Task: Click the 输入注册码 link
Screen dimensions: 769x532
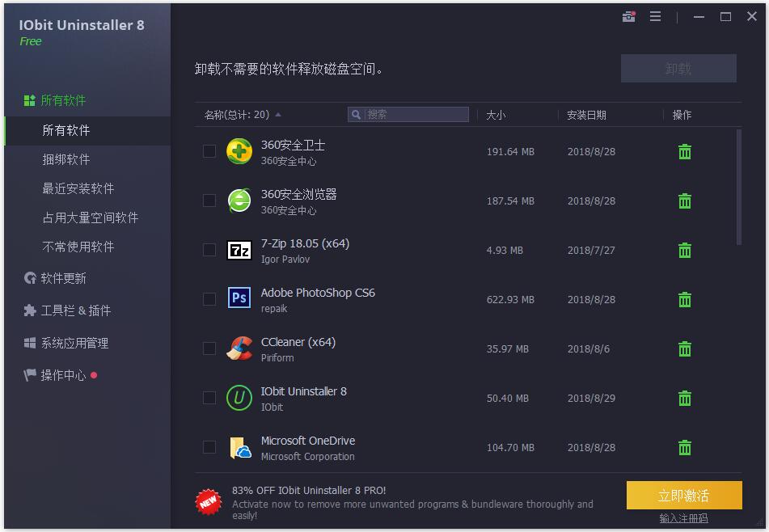Action: [683, 518]
